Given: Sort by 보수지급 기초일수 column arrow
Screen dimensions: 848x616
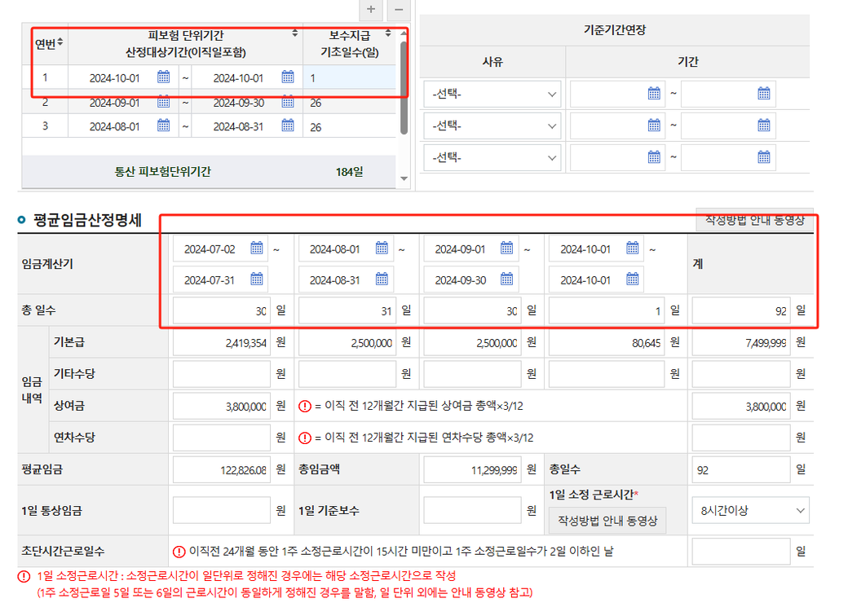Looking at the screenshot, I should pos(388,33).
